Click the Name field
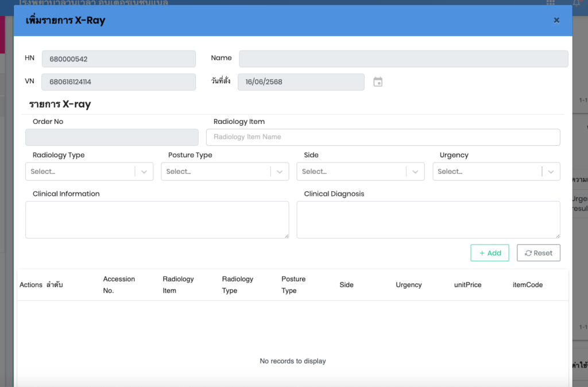 pos(403,59)
